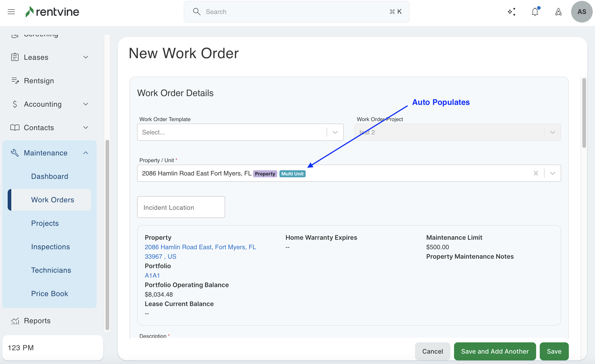
Task: Open the A1A1 portfolio link
Action: [x=152, y=275]
